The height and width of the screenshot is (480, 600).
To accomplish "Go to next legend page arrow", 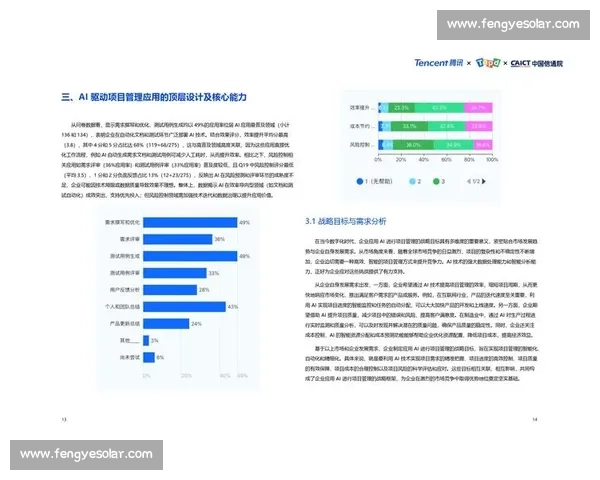I will tap(484, 181).
